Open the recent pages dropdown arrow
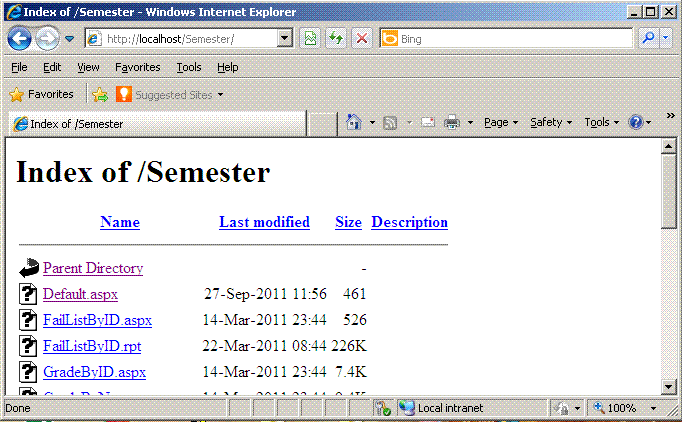Image resolution: width=682 pixels, height=422 pixels. (x=69, y=39)
